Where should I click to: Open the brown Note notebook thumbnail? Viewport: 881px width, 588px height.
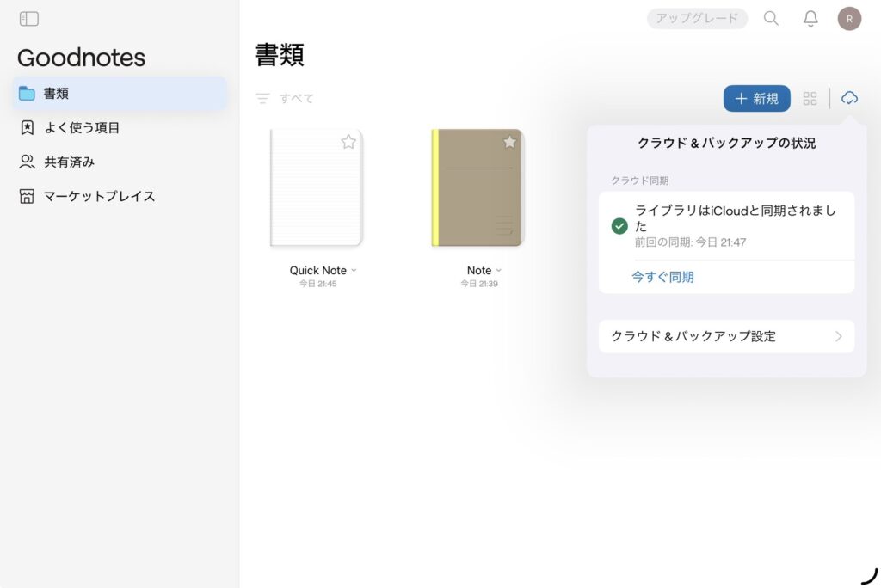coord(477,188)
